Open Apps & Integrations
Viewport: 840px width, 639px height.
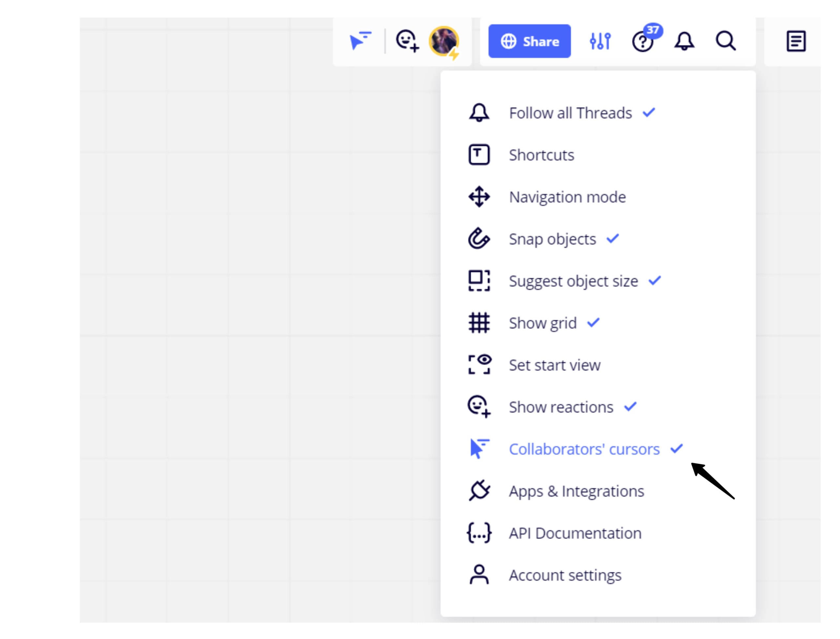[x=576, y=491]
